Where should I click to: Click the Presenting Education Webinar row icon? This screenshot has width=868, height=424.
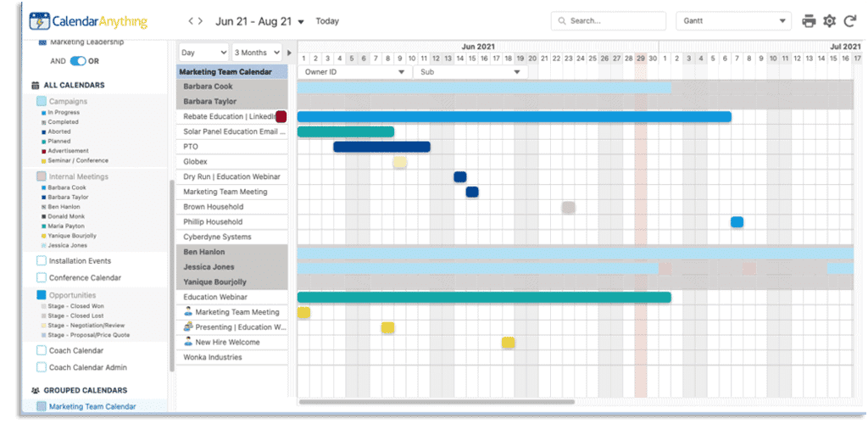(x=188, y=327)
